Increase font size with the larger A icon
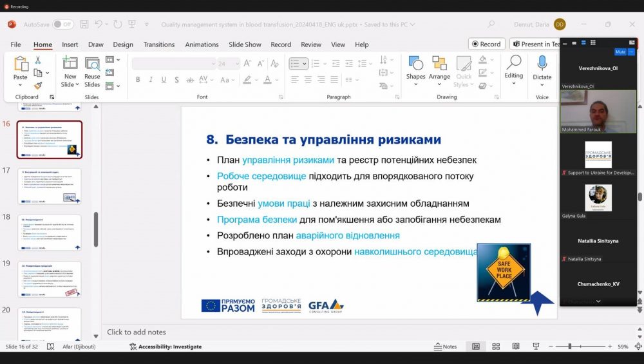The height and width of the screenshot is (364, 644). [x=247, y=63]
